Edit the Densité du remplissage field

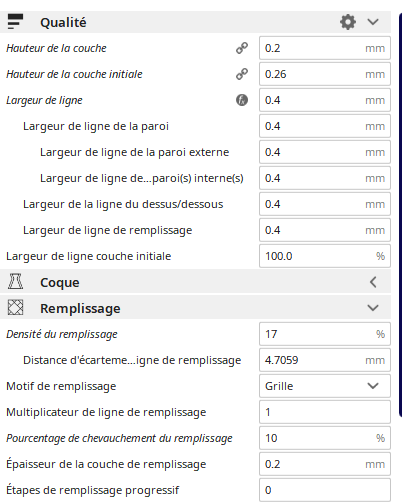tap(325, 334)
